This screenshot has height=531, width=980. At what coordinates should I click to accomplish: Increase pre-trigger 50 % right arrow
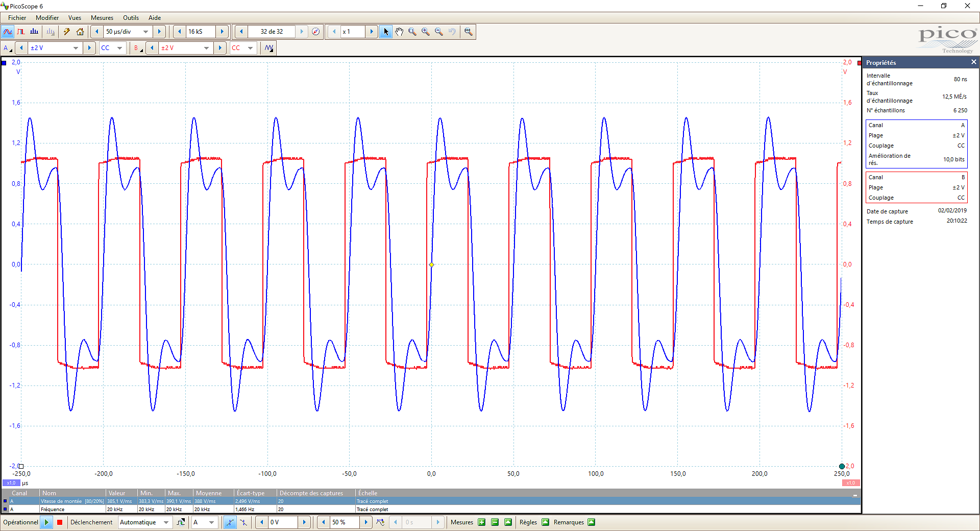pos(366,522)
